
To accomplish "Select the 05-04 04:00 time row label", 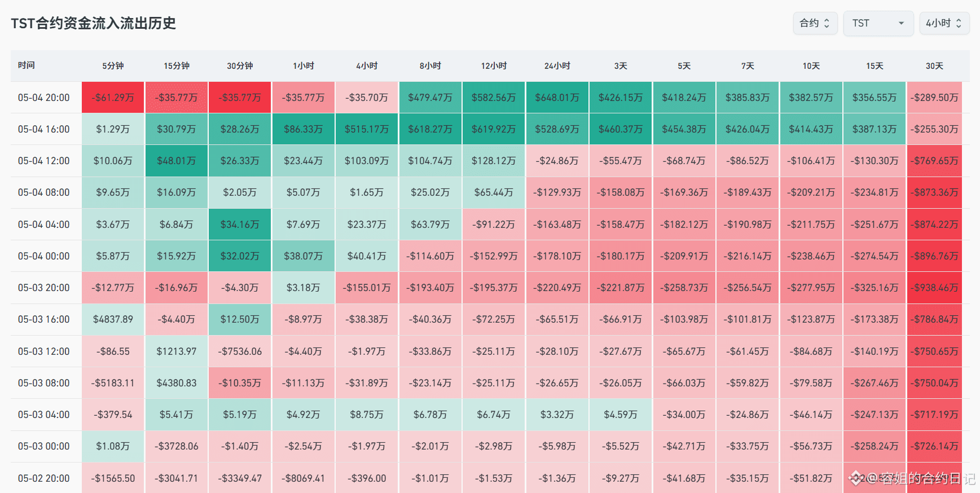I will click(x=44, y=225).
